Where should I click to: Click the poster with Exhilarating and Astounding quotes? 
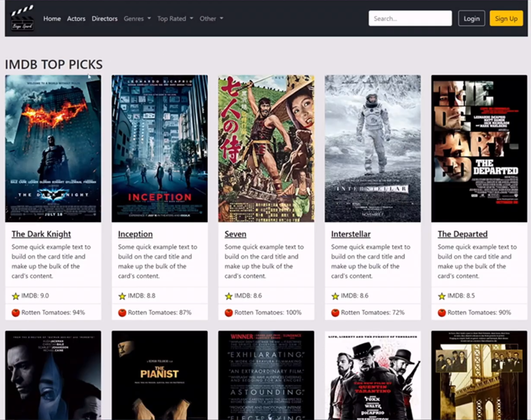(266, 375)
